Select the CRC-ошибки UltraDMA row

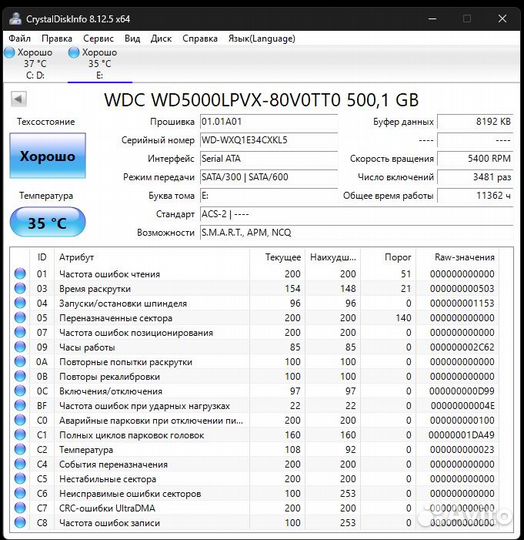point(255,508)
